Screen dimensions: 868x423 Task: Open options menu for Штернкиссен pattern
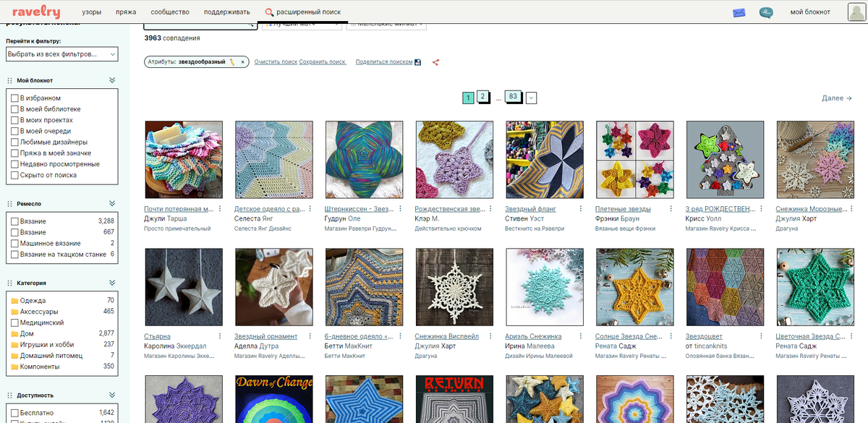tap(400, 209)
